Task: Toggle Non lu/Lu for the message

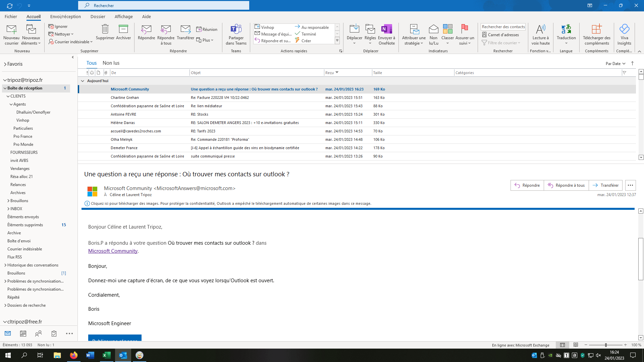Action: pyautogui.click(x=433, y=35)
